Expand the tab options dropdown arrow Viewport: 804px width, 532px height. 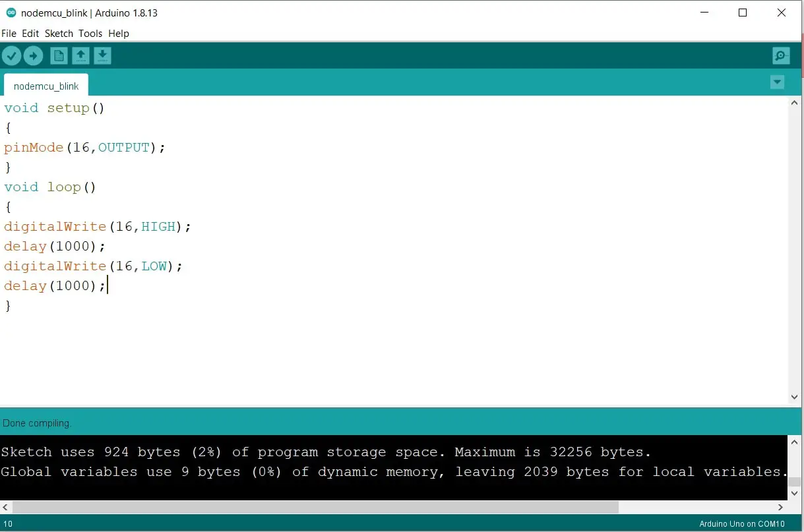pyautogui.click(x=778, y=82)
